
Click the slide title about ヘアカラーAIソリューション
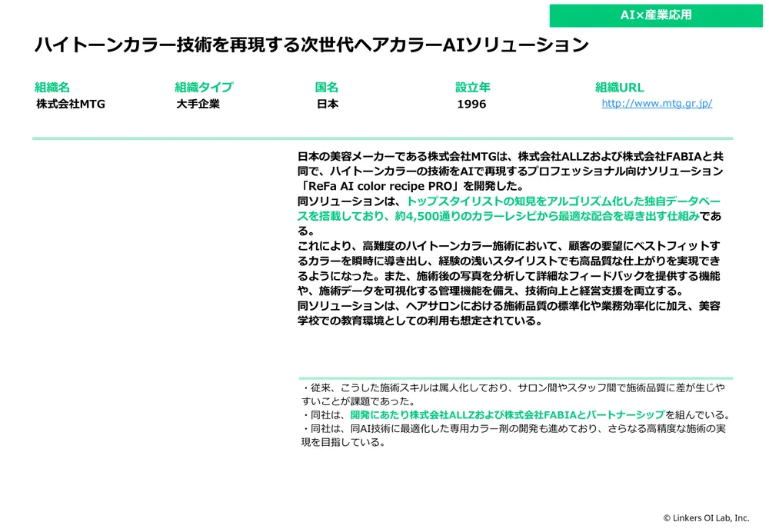pos(311,45)
